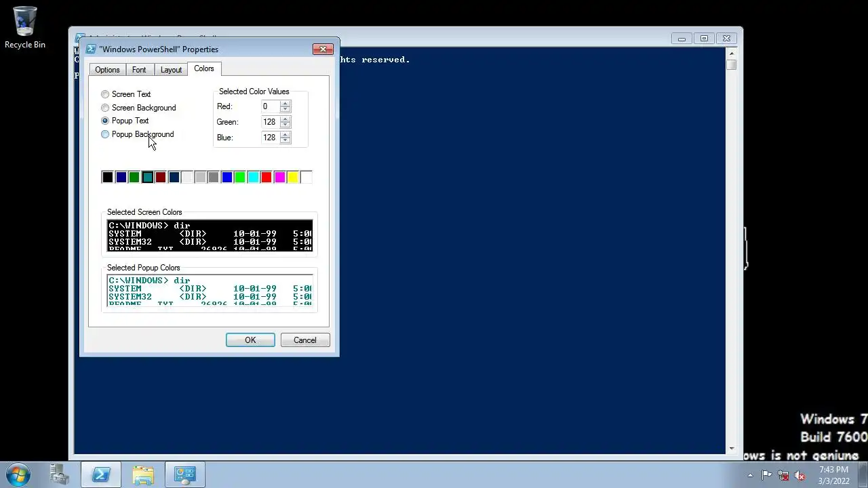Select the Screen Text radio button

point(105,94)
